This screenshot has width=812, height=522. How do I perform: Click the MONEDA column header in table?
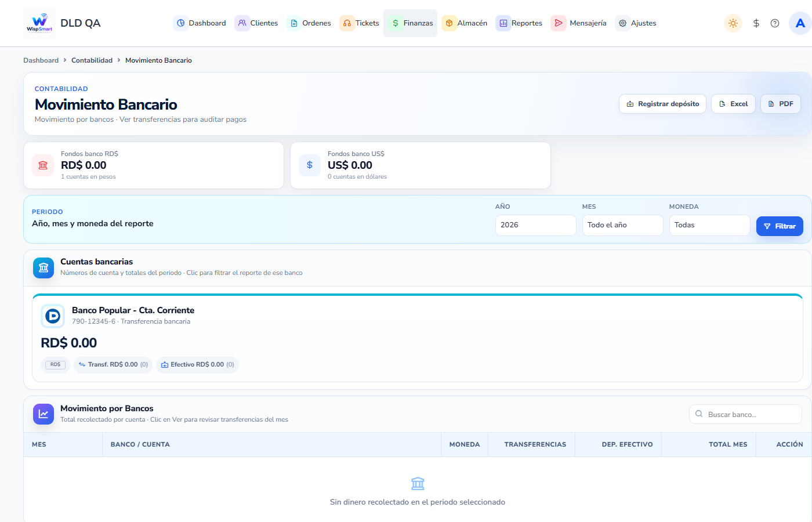(465, 444)
